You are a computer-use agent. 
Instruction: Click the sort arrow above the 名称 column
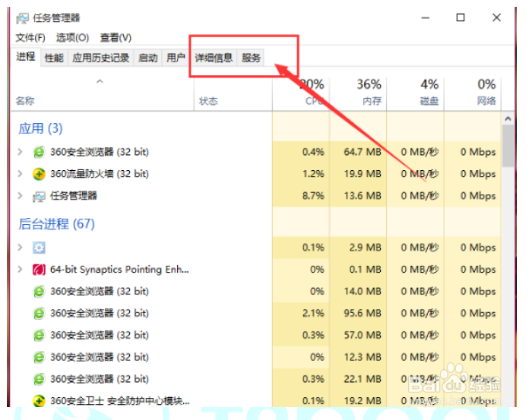point(100,81)
